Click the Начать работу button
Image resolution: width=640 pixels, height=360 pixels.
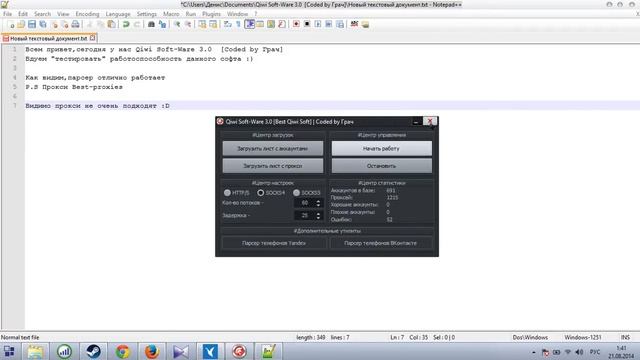pos(381,149)
